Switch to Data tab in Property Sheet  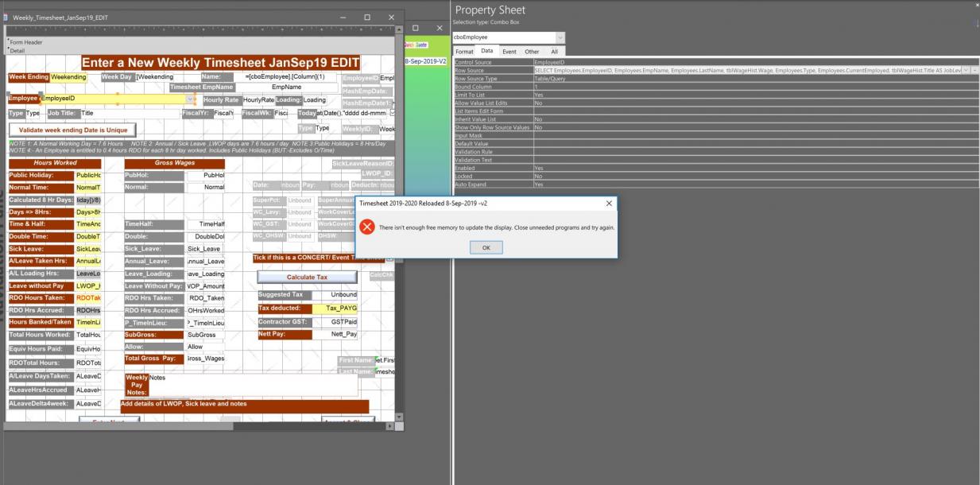(x=486, y=52)
